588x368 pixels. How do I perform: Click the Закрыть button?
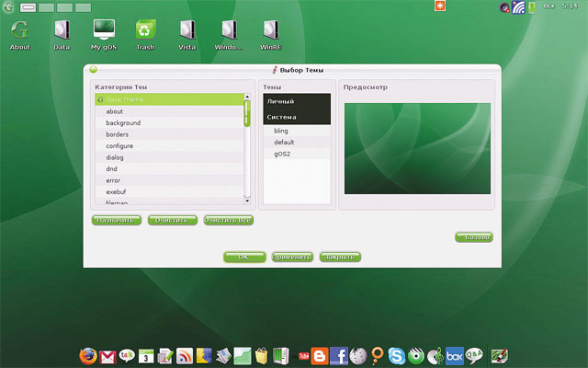click(x=340, y=257)
